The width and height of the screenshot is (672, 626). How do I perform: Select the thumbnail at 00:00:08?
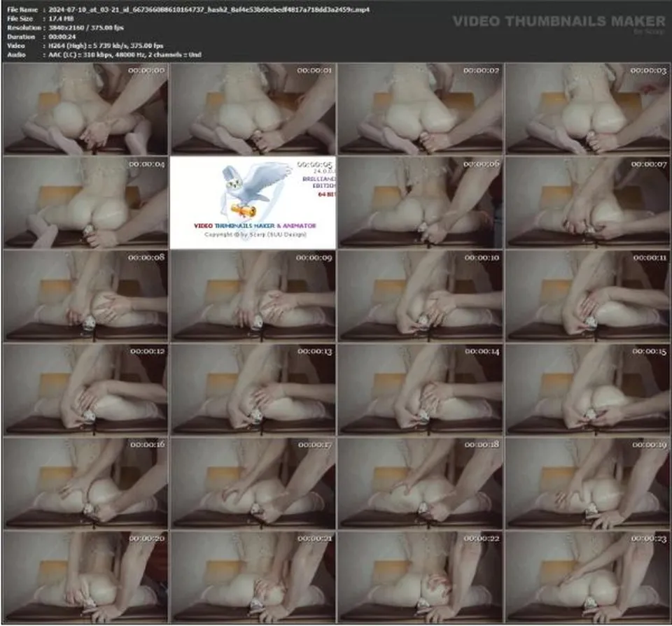(x=85, y=297)
